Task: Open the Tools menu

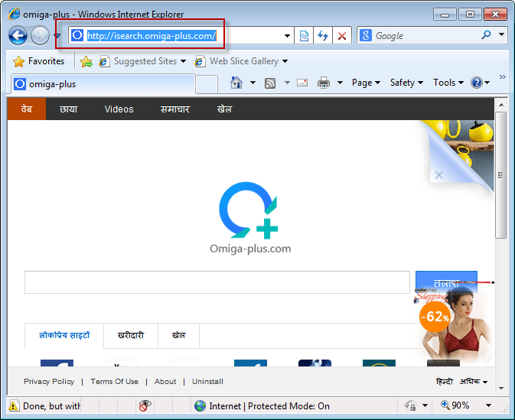Action: 448,83
